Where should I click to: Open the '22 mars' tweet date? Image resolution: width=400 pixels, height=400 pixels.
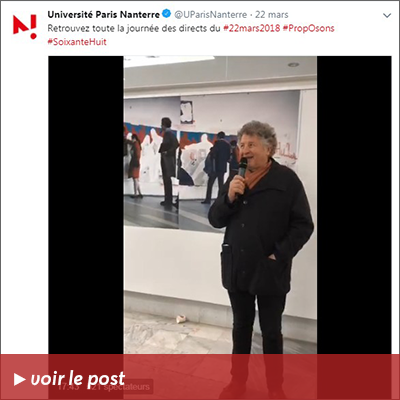coord(272,15)
